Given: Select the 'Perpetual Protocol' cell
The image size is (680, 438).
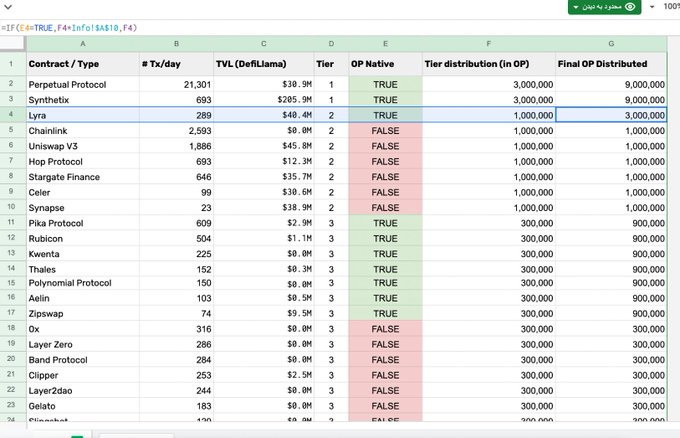Looking at the screenshot, I should (x=83, y=84).
